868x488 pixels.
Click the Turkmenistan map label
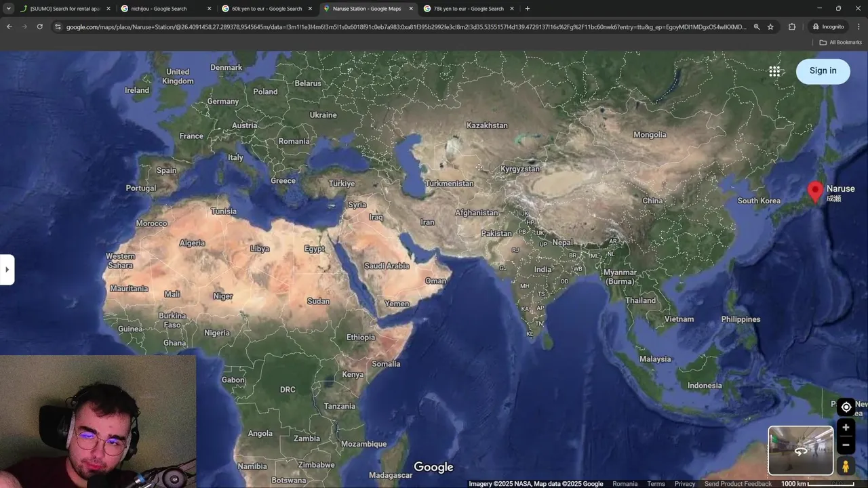[x=449, y=184]
